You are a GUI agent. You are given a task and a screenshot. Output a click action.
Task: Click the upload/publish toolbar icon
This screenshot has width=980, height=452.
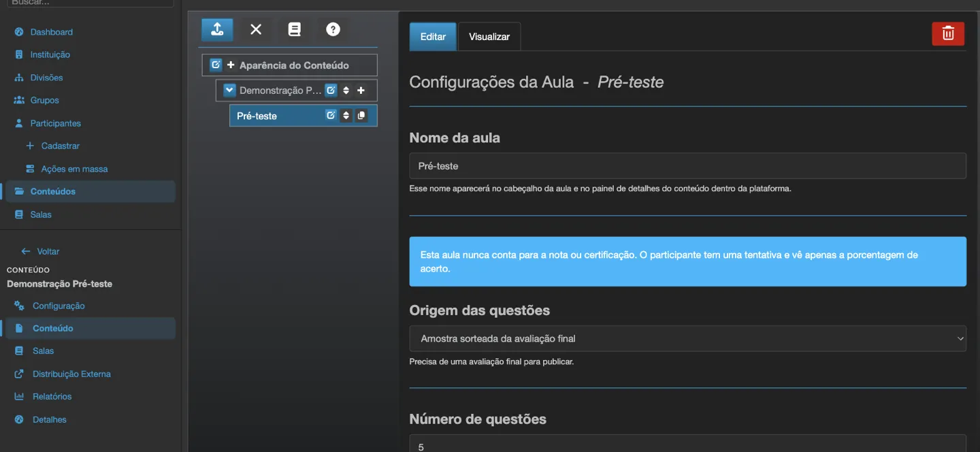coord(217,29)
